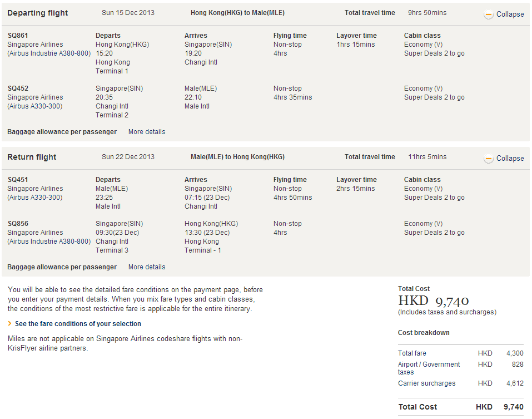The image size is (532, 419).
Task: See the fare conditions of your selection
Action: click(x=78, y=324)
